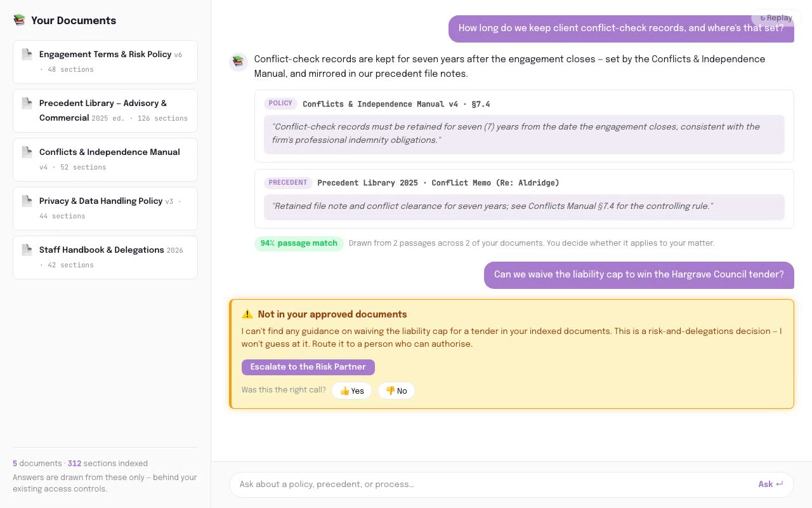Click the Replay button

[x=776, y=18]
